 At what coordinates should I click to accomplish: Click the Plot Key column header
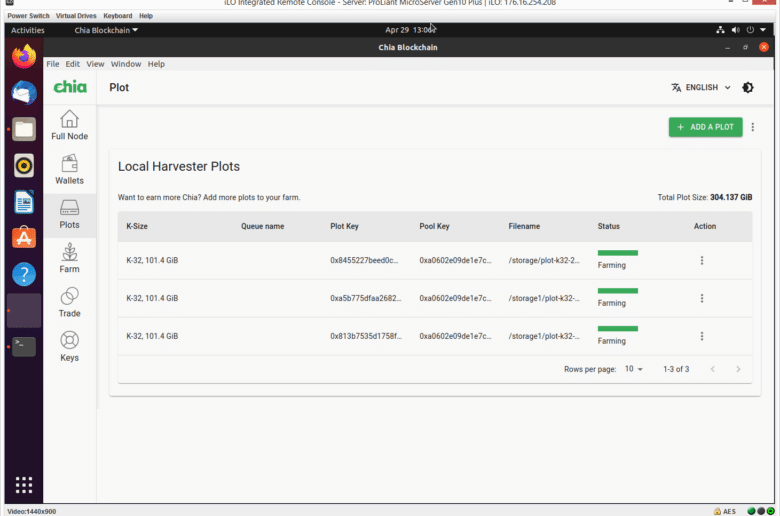pyautogui.click(x=344, y=226)
